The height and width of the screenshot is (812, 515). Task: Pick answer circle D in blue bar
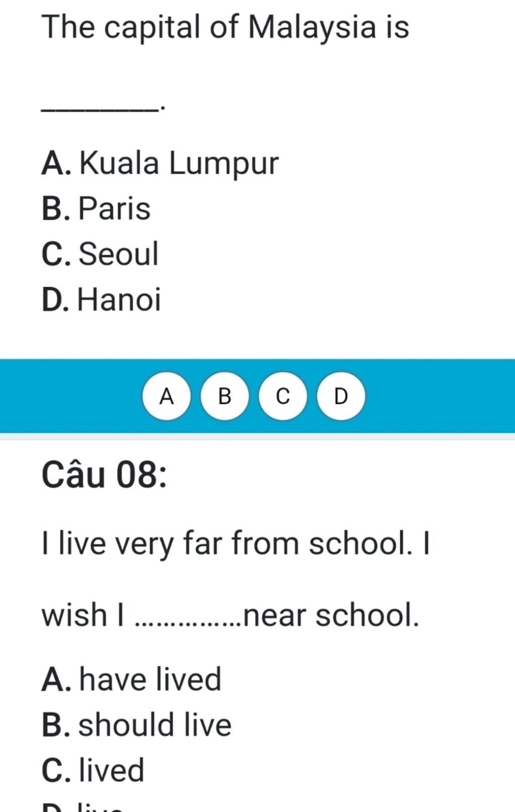(341, 396)
